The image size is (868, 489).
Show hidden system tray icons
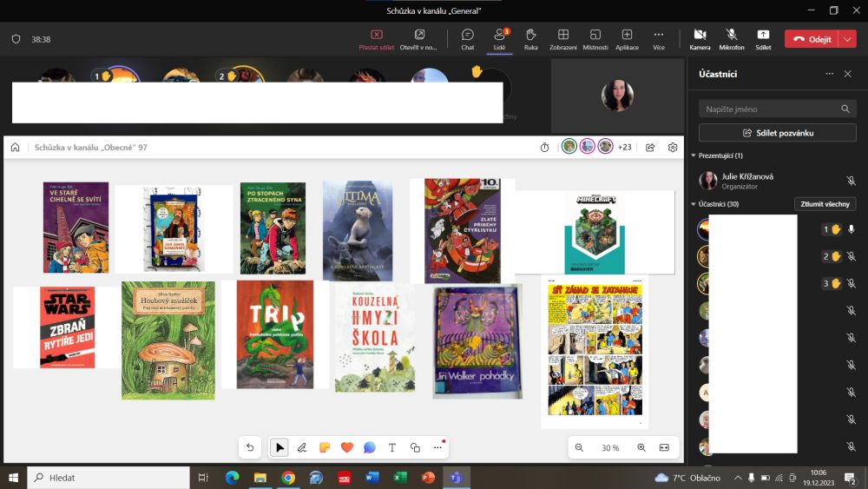click(737, 478)
